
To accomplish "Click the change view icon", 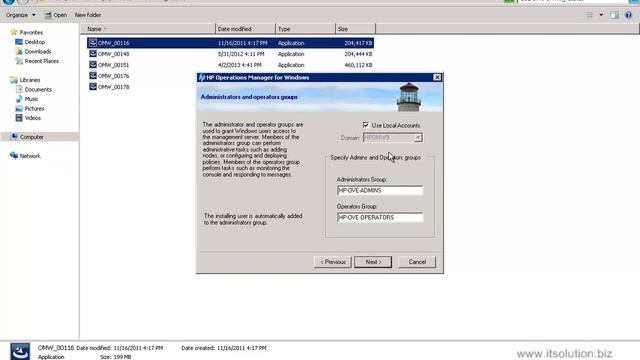I will click(589, 15).
